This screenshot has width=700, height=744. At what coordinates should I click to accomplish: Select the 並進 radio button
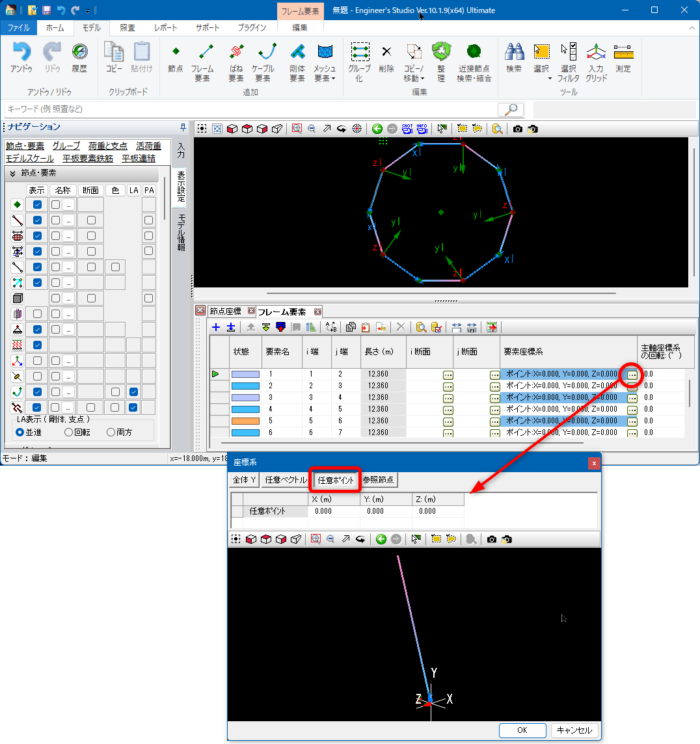(x=20, y=432)
